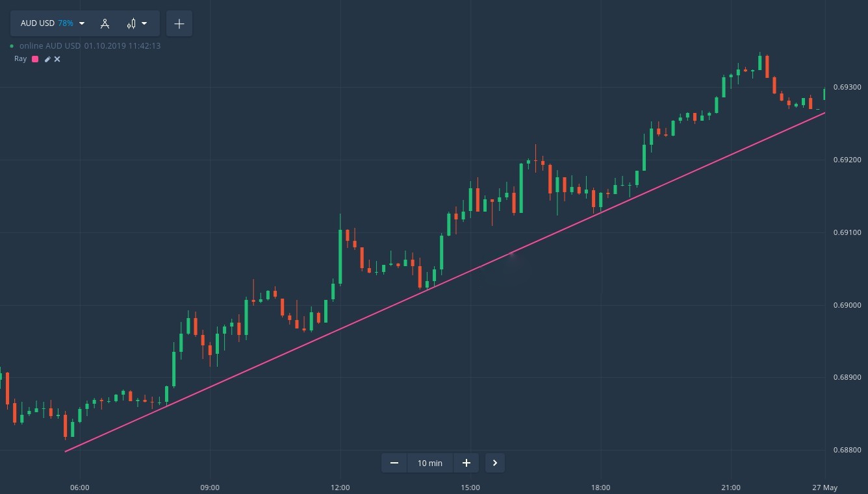The image size is (868, 494).
Task: Decrease timeframe with the minus button
Action: pos(394,463)
